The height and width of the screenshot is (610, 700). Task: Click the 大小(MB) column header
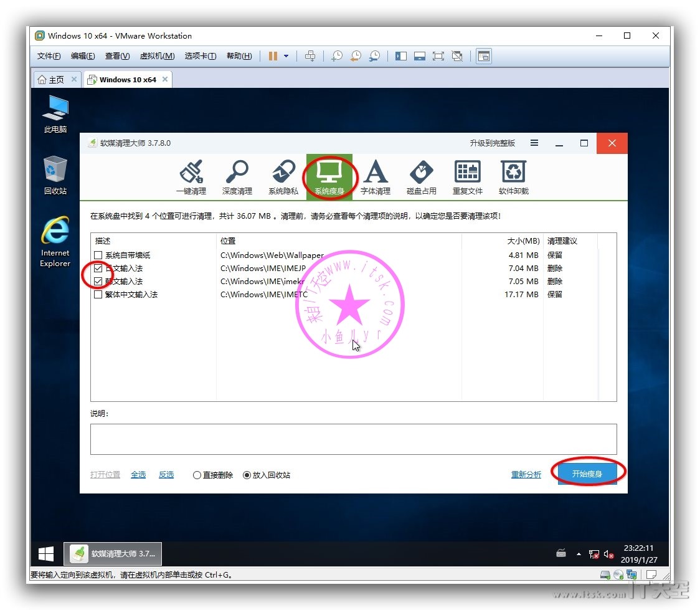(x=502, y=241)
